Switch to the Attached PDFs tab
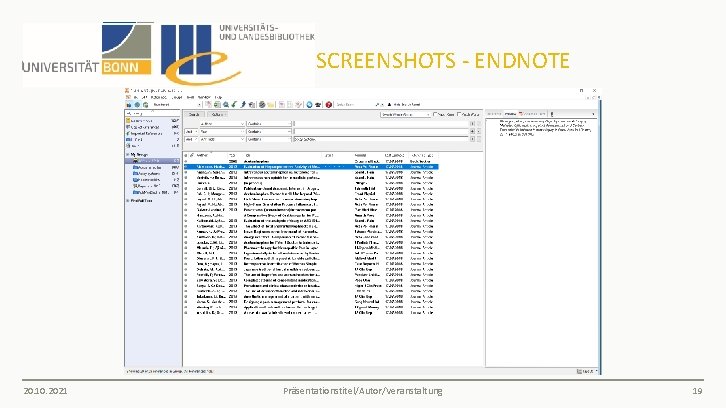Screen dimensions: 726x408 [x=532, y=113]
